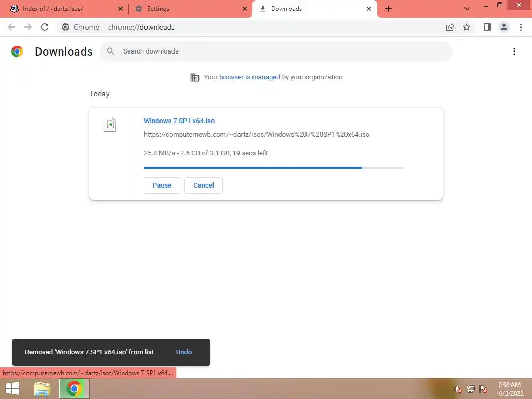Open Chrome's main three-dot menu

pyautogui.click(x=521, y=27)
